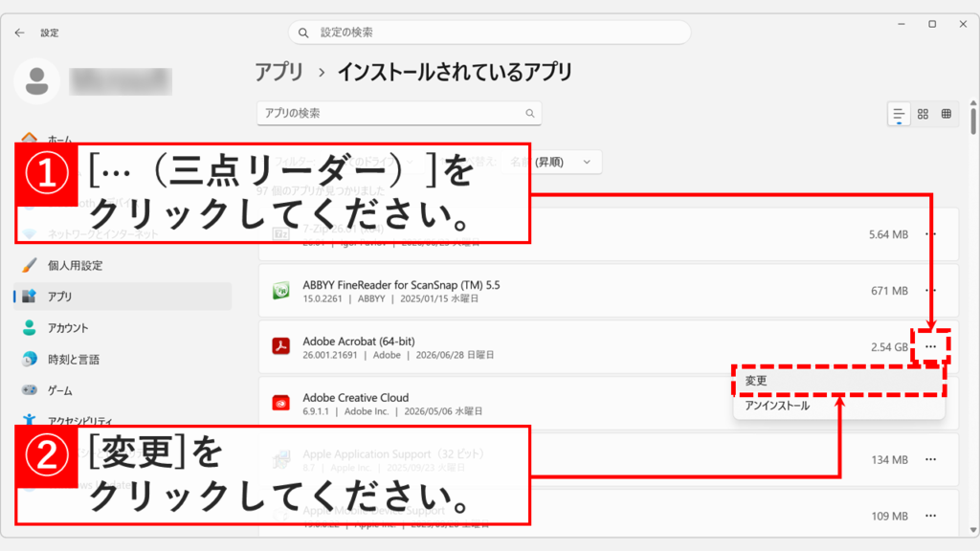
Task: Click the Adobe Acrobat install date text
Action: pos(455,355)
